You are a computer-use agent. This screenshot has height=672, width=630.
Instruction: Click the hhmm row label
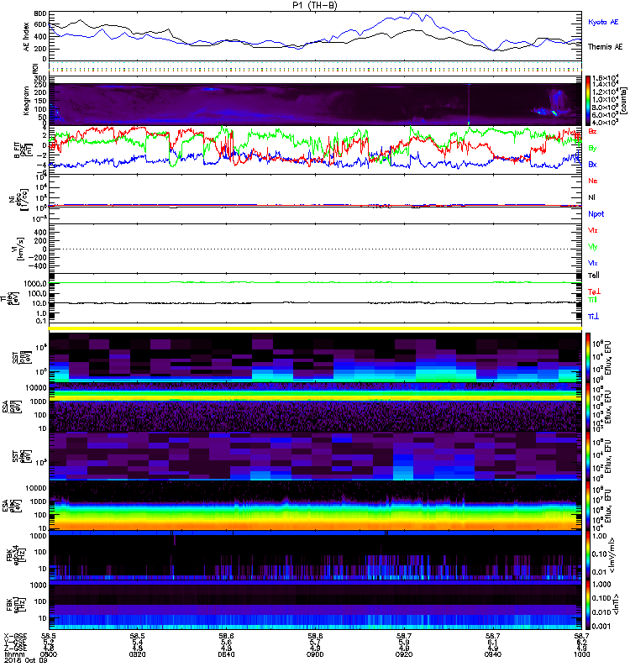(x=13, y=654)
